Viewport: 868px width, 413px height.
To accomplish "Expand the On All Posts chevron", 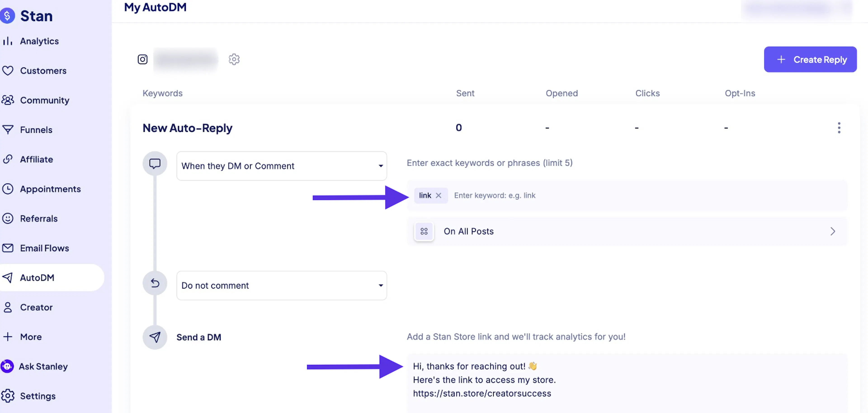I will coord(833,231).
